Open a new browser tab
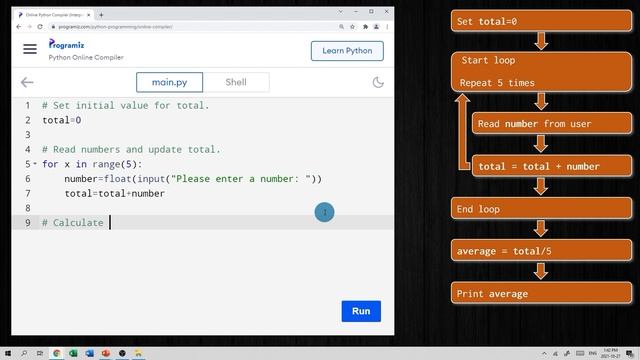The height and width of the screenshot is (360, 640). pos(101,15)
